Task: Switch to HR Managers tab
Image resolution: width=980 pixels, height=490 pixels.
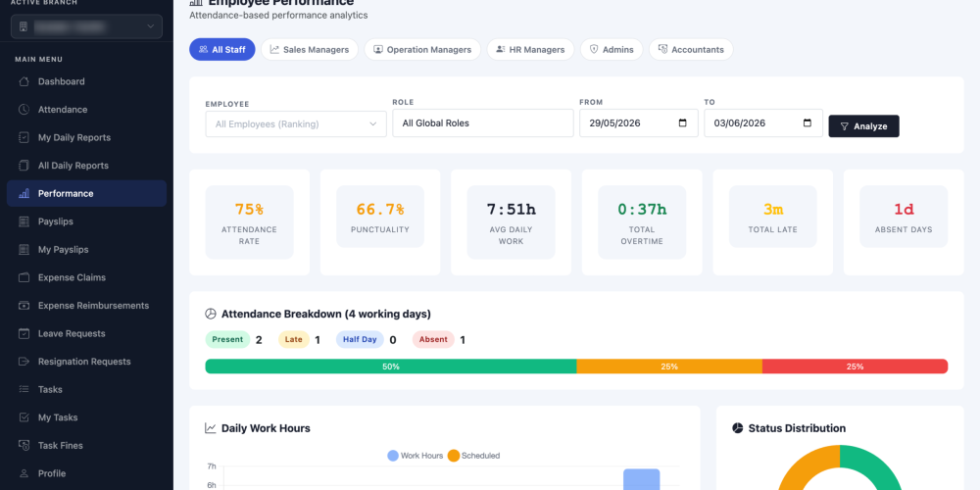Action: click(530, 49)
